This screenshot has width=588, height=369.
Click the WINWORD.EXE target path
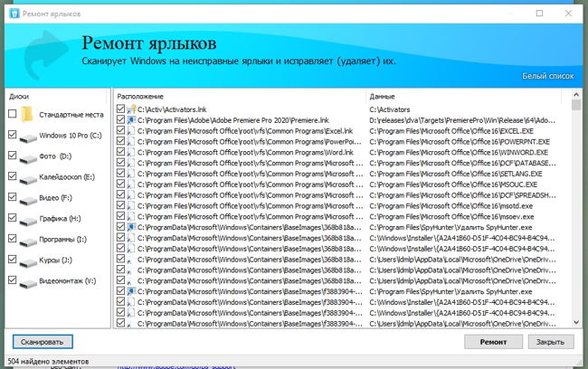coord(459,152)
